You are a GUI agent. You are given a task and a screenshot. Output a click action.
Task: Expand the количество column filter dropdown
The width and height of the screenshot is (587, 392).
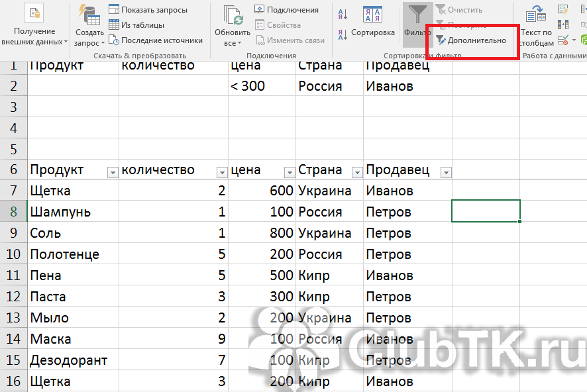(x=222, y=172)
